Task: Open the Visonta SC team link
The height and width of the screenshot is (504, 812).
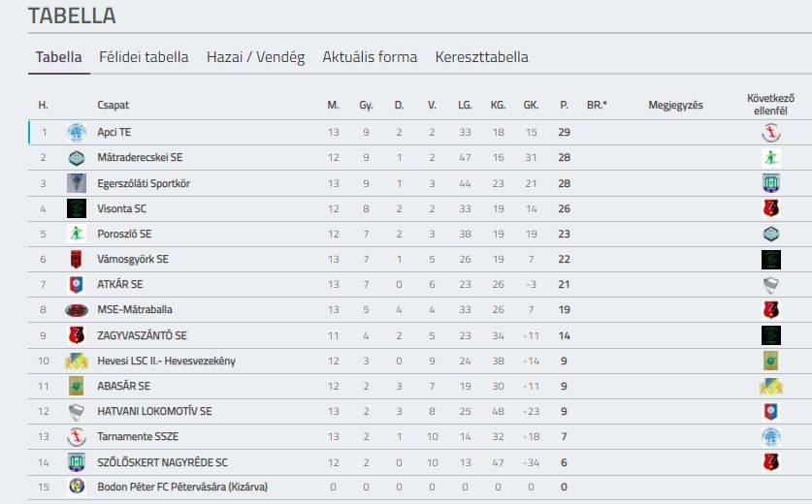Action: pyautogui.click(x=121, y=208)
